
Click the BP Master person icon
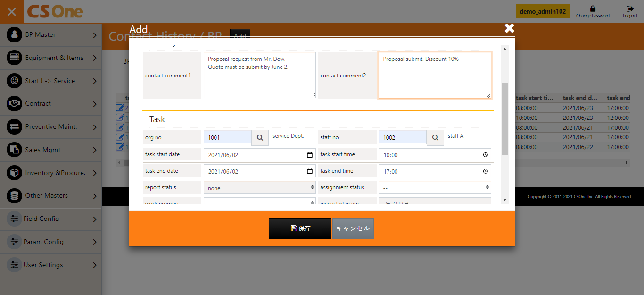(x=14, y=34)
